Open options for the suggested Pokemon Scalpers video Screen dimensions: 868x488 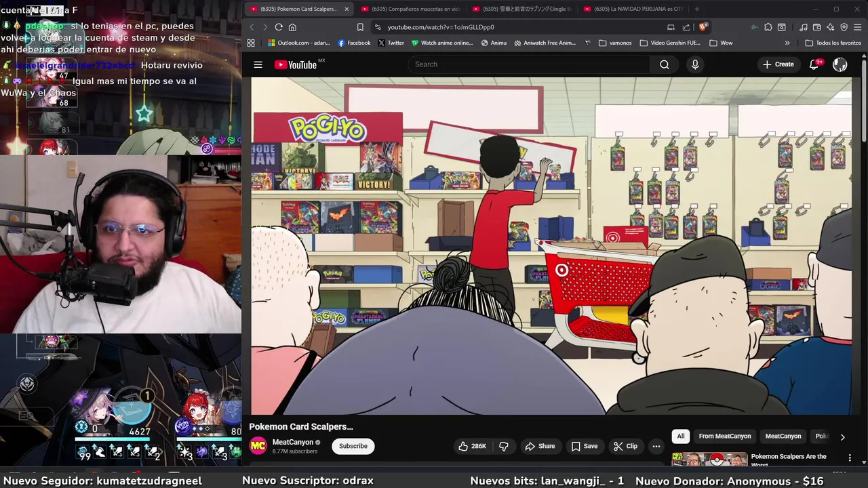click(850, 458)
